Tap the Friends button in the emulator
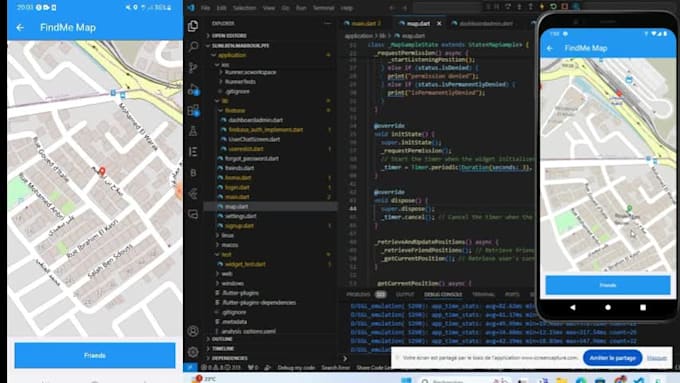This screenshot has height=383, width=680. [608, 285]
